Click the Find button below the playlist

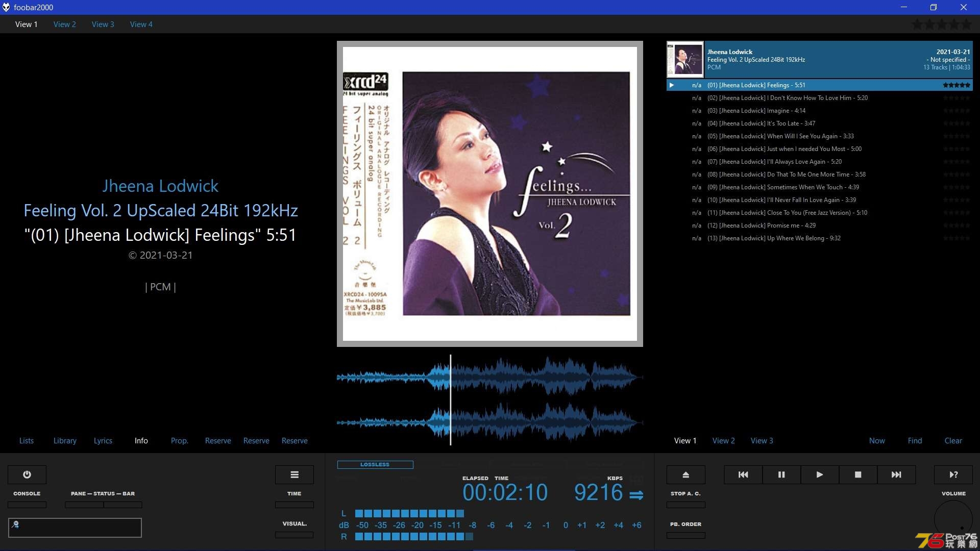pos(915,440)
